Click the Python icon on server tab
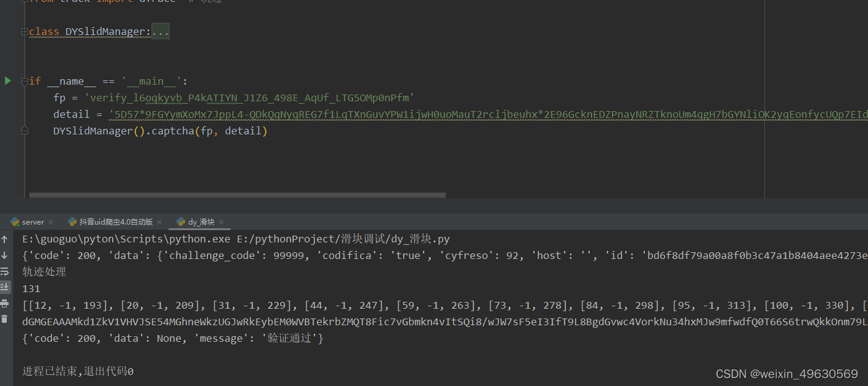The height and width of the screenshot is (386, 868). pos(15,222)
